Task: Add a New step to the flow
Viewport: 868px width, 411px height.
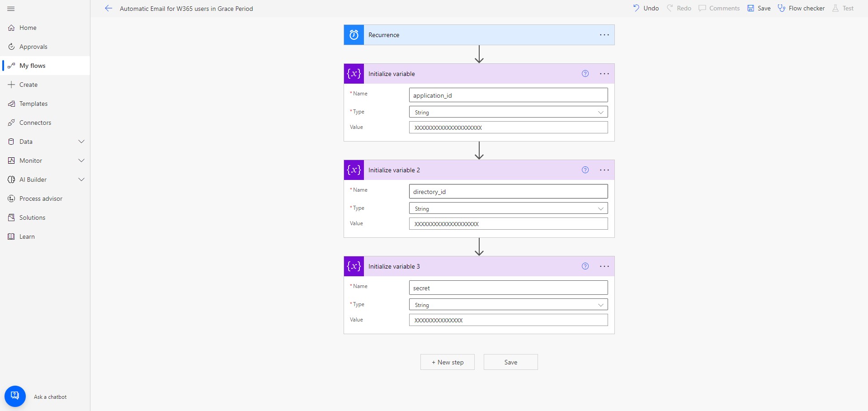Action: (x=447, y=362)
